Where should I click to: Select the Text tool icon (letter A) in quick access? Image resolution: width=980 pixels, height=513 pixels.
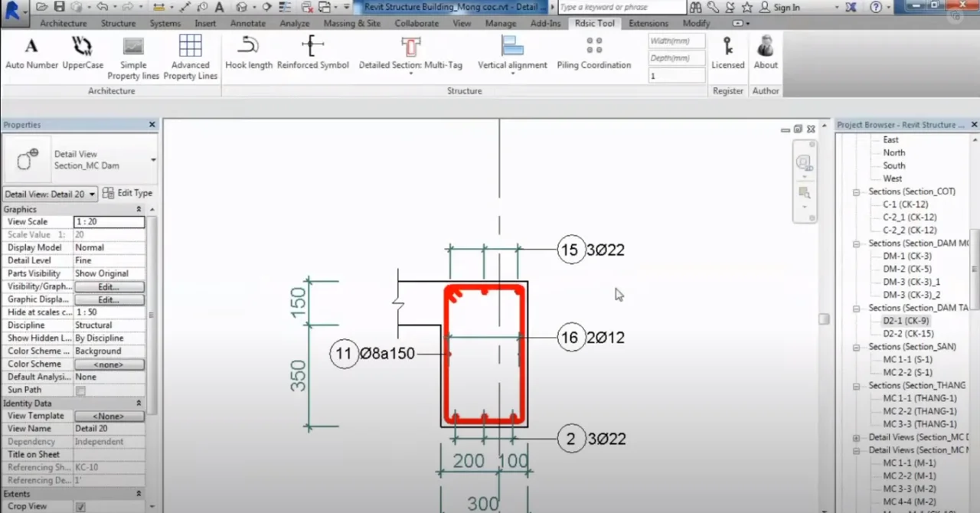(220, 7)
